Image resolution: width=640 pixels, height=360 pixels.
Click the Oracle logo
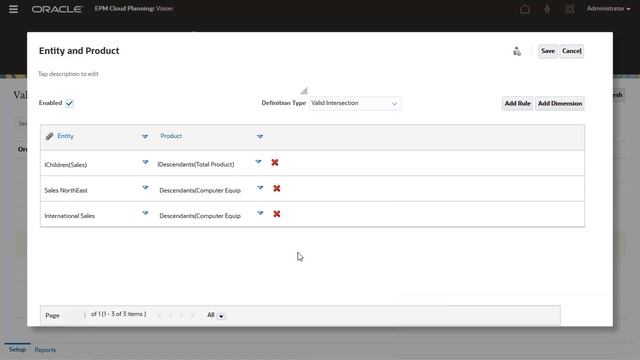57,9
